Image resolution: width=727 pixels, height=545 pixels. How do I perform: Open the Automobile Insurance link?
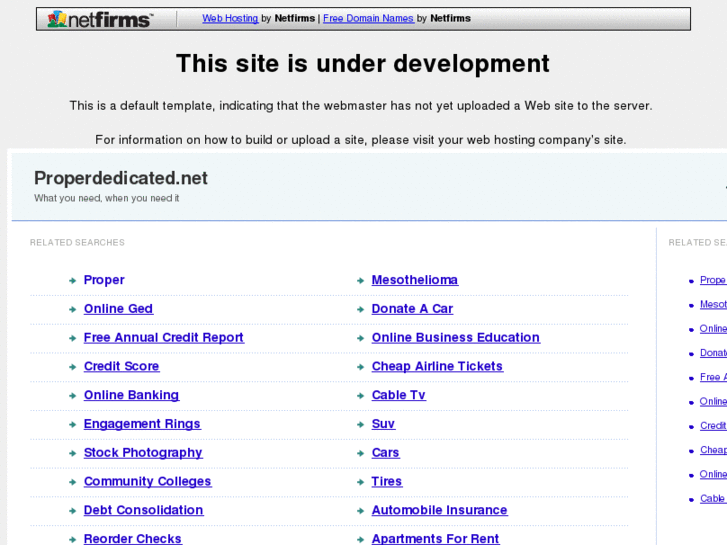click(x=440, y=510)
